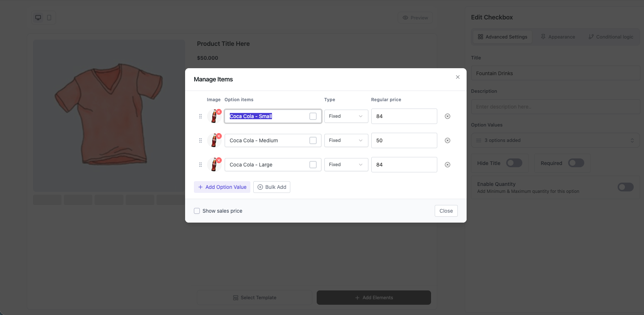Click the Coca Cola - Medium bottle thumbnail
The width and height of the screenshot is (644, 315).
pos(214,141)
